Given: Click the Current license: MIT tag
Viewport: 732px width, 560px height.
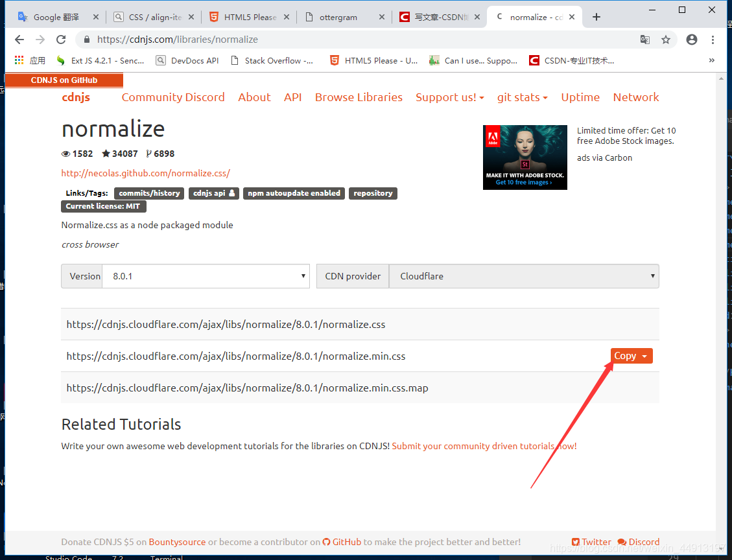Looking at the screenshot, I should (103, 206).
